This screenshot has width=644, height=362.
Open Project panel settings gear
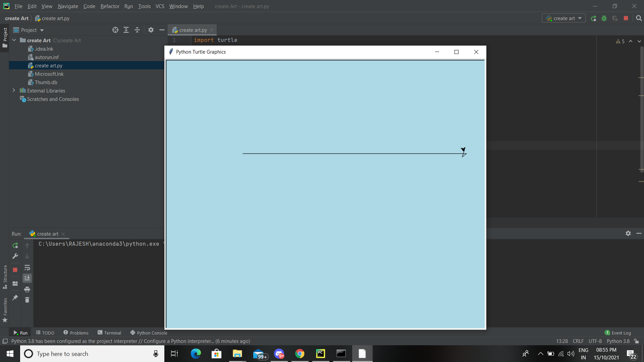[151, 30]
